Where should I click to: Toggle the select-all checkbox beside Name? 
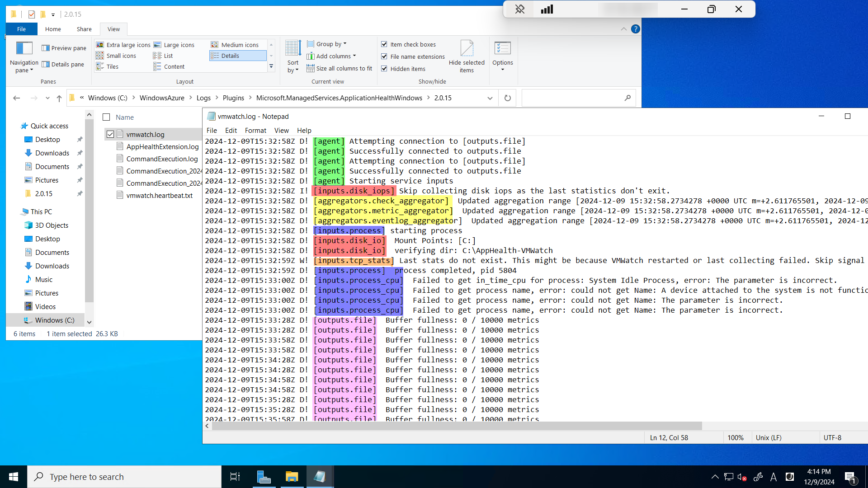tap(106, 117)
